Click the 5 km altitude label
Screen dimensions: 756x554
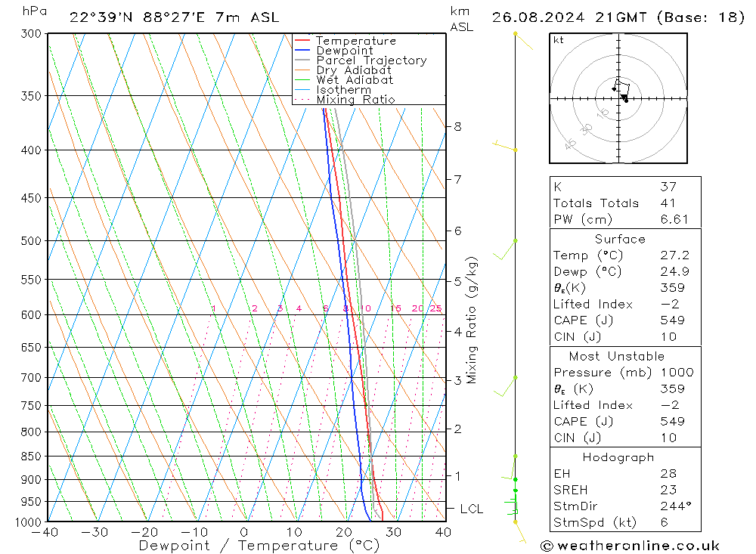457,280
